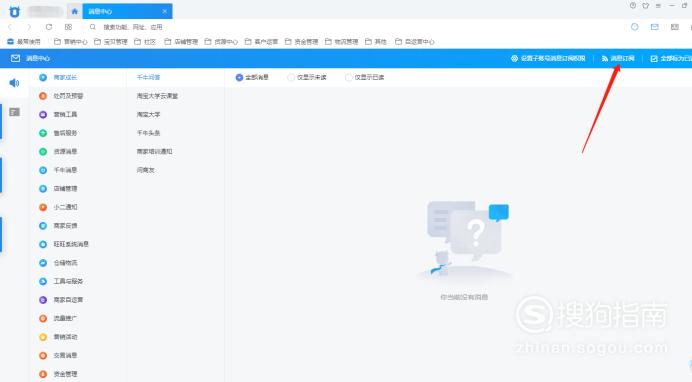Click the search field 搜索功能、网址、应用
Viewport: 692px width, 382px height.
tap(133, 27)
